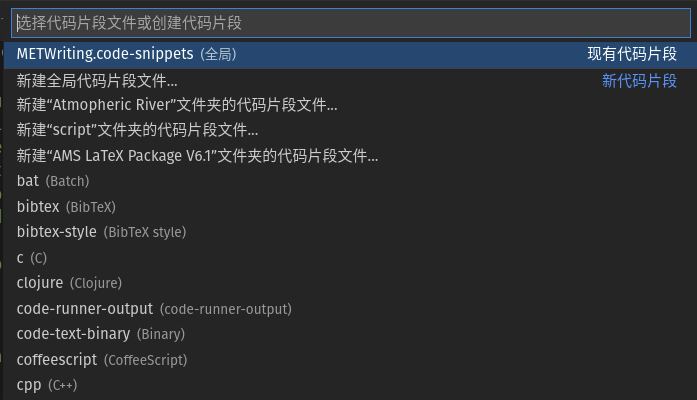Create snippet file for Atmospheric River folder
697x400 pixels.
click(177, 105)
